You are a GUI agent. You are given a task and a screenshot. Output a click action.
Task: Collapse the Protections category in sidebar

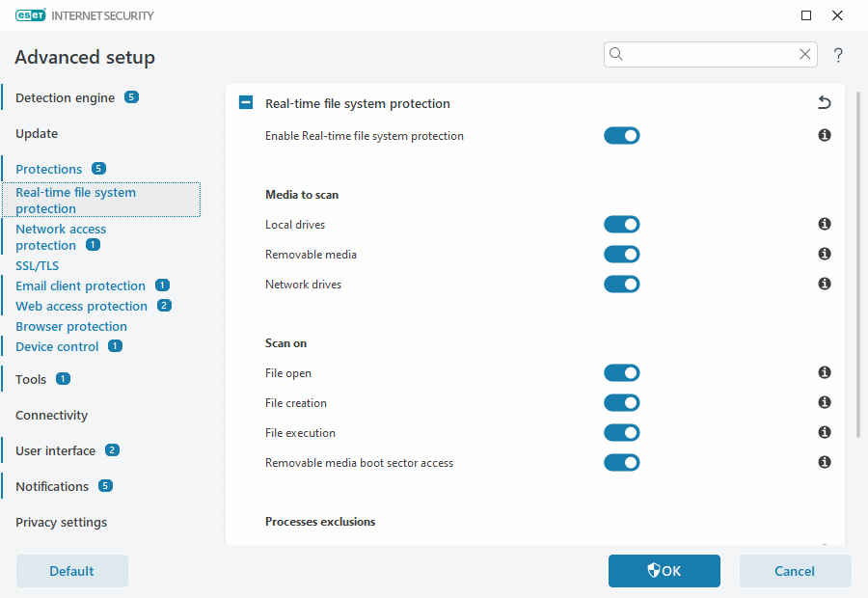pos(48,169)
